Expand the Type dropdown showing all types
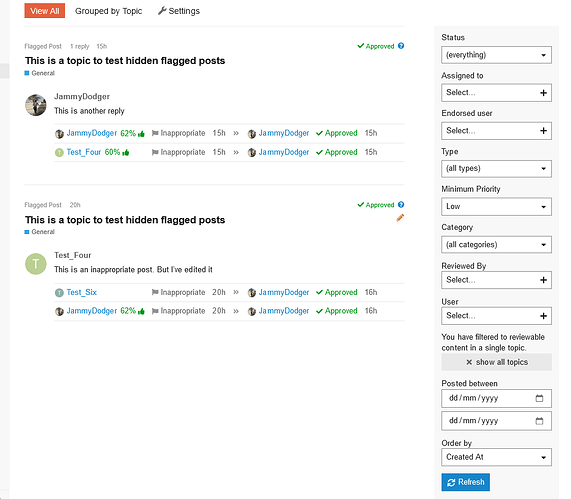This screenshot has width=571, height=499. [x=496, y=169]
